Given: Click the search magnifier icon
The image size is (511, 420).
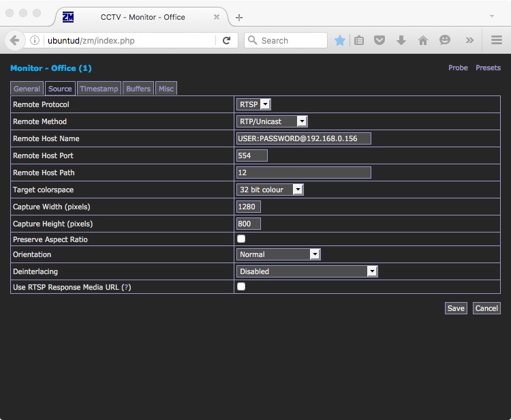Looking at the screenshot, I should [252, 40].
